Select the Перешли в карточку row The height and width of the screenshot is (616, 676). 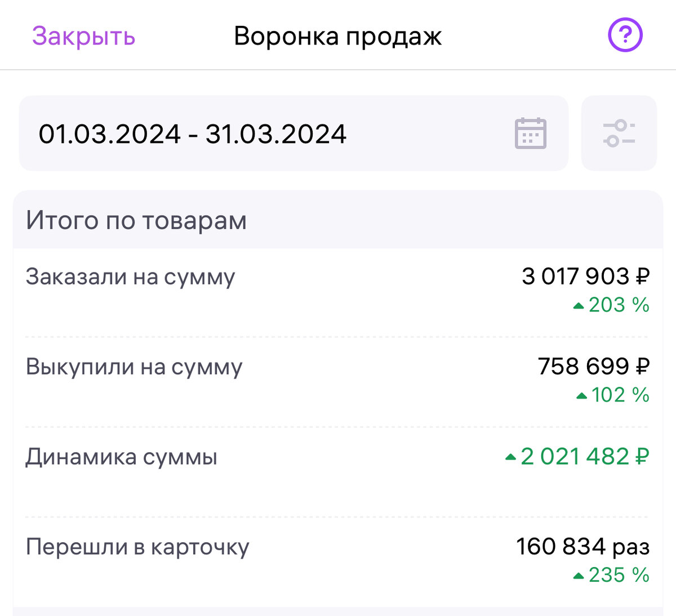point(337,562)
